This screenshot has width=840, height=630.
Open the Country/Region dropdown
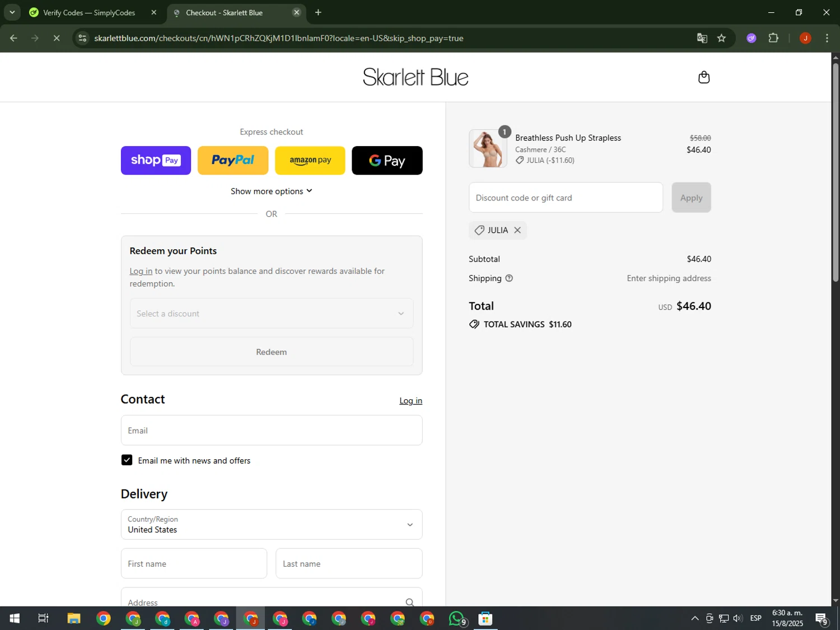pyautogui.click(x=272, y=525)
